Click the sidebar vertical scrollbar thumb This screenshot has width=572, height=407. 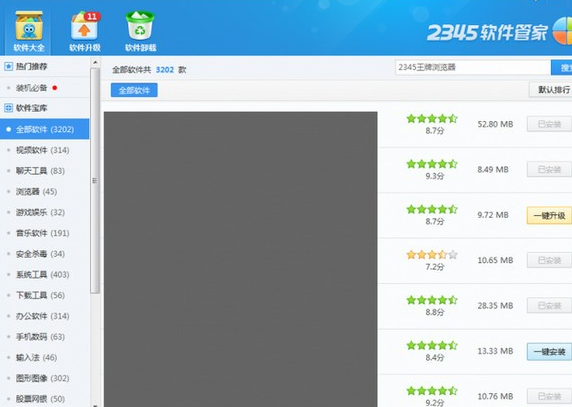[95, 181]
